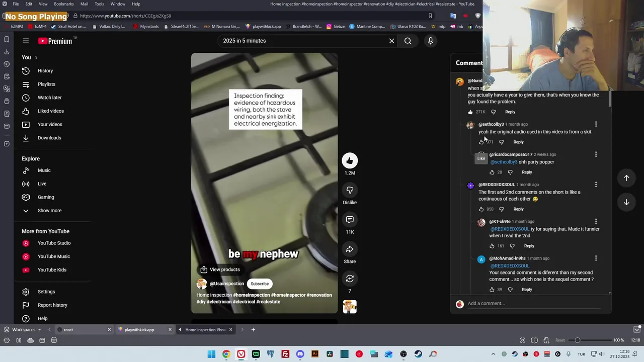644x362 pixels.
Task: Reply to @sethcolby3's comment
Action: pos(518,142)
